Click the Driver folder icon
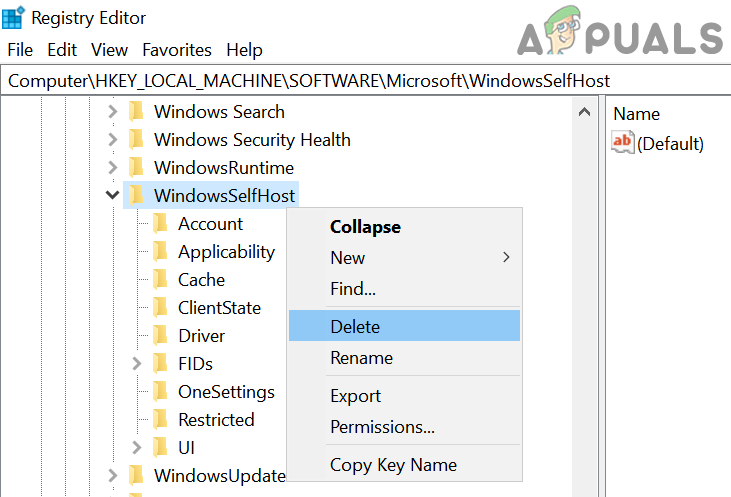 click(x=160, y=336)
